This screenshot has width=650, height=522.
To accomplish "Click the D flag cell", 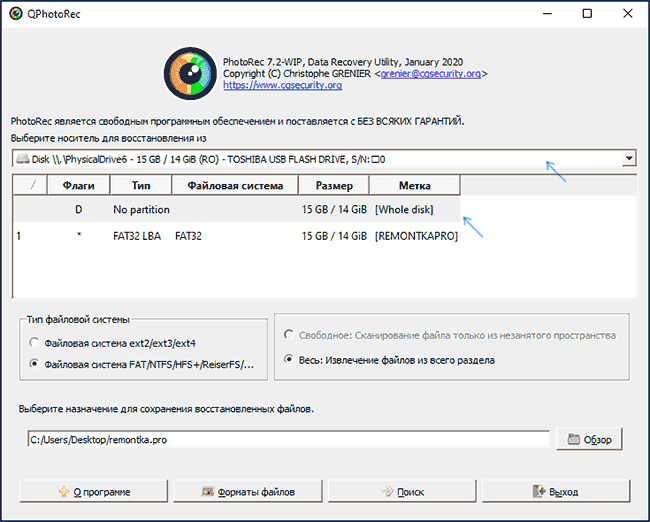I will [78, 209].
